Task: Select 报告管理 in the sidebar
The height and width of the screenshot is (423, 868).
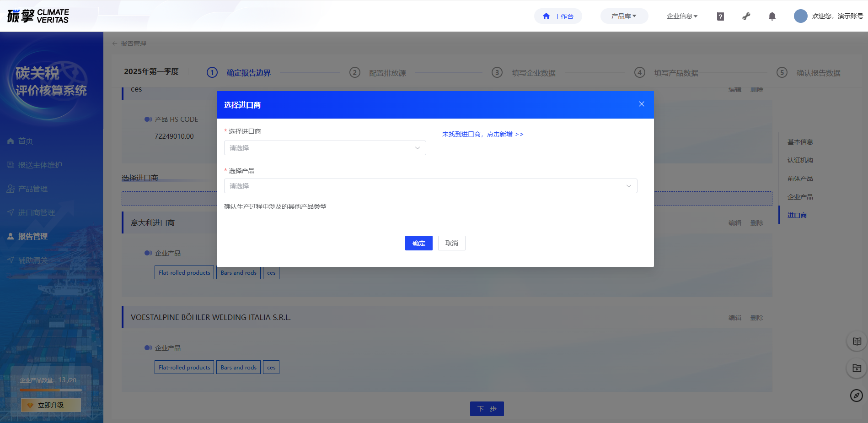Action: tap(32, 236)
